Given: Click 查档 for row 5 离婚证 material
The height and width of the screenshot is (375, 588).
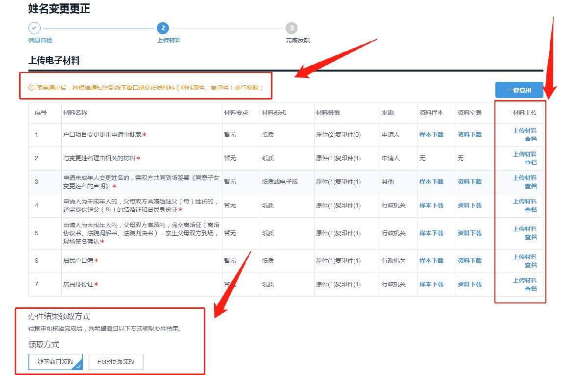Looking at the screenshot, I should pyautogui.click(x=530, y=237).
